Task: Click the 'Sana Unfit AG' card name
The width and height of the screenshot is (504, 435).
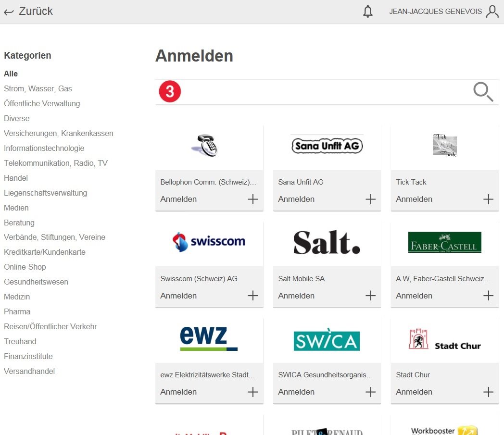Action: (x=301, y=182)
